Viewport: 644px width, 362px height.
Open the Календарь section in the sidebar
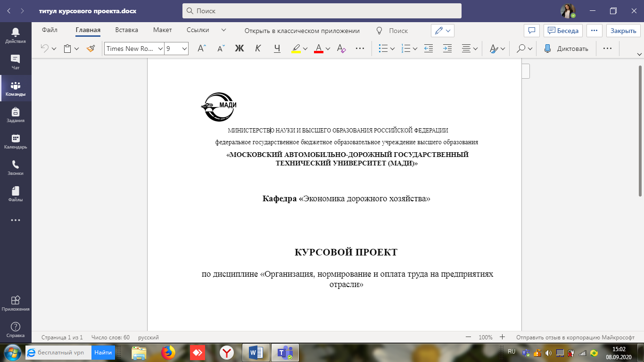[x=16, y=141]
